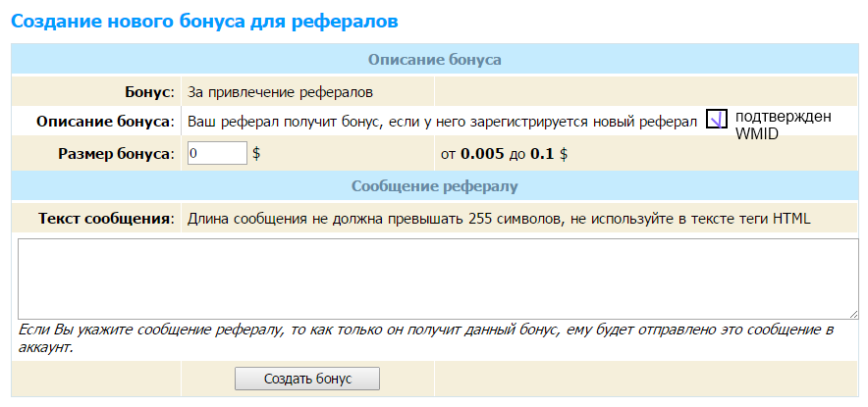Focus the 'Размер бонуса' amount input field

pyautogui.click(x=216, y=153)
